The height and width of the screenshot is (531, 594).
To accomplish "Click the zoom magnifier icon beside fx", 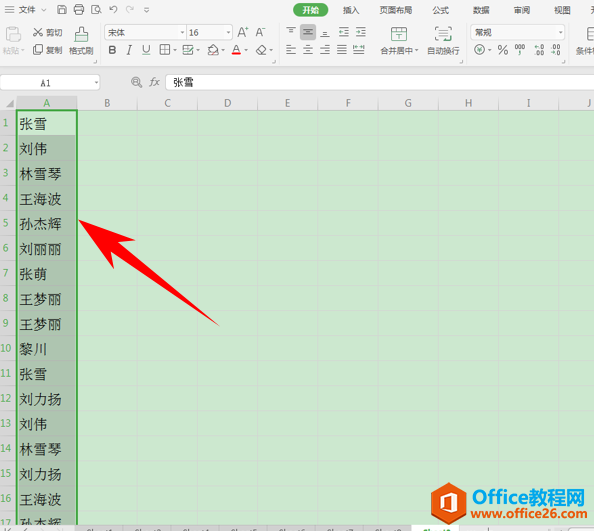I will click(136, 82).
